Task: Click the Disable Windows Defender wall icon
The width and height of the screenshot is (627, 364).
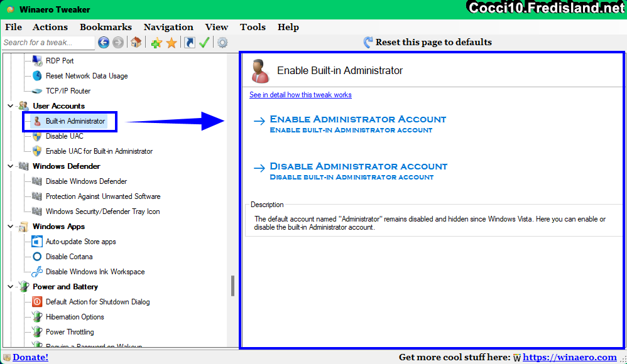Action: [x=37, y=181]
